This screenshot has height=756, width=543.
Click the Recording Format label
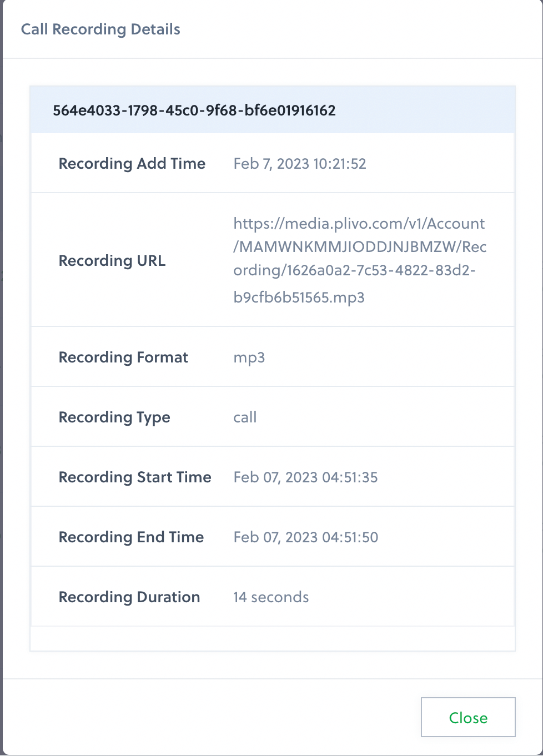123,357
